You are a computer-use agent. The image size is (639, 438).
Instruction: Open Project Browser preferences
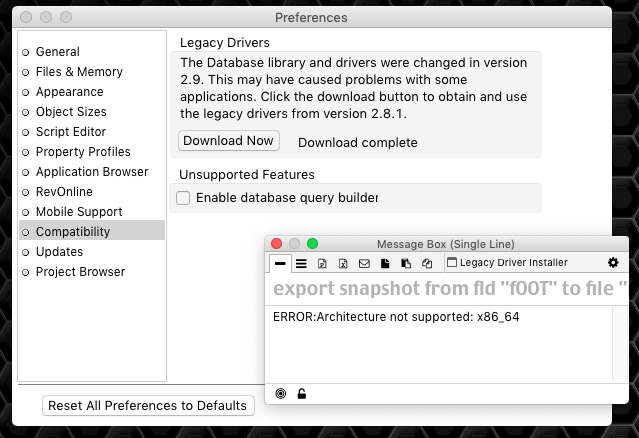pos(92,271)
